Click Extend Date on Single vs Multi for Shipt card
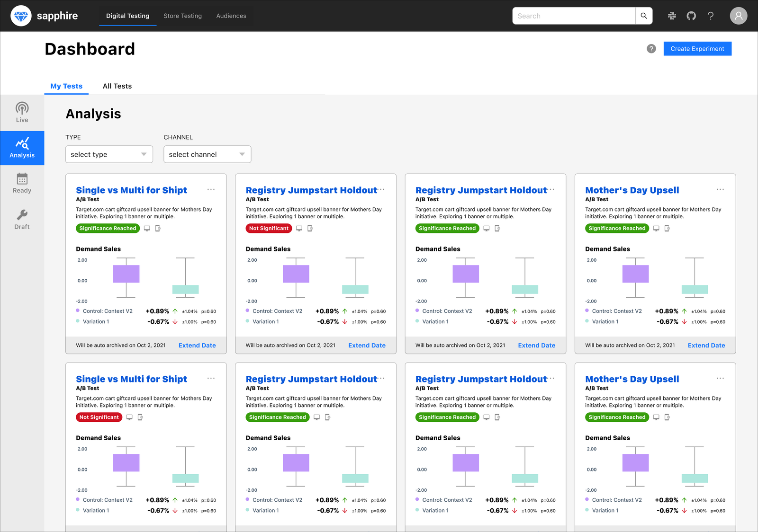 (x=197, y=346)
